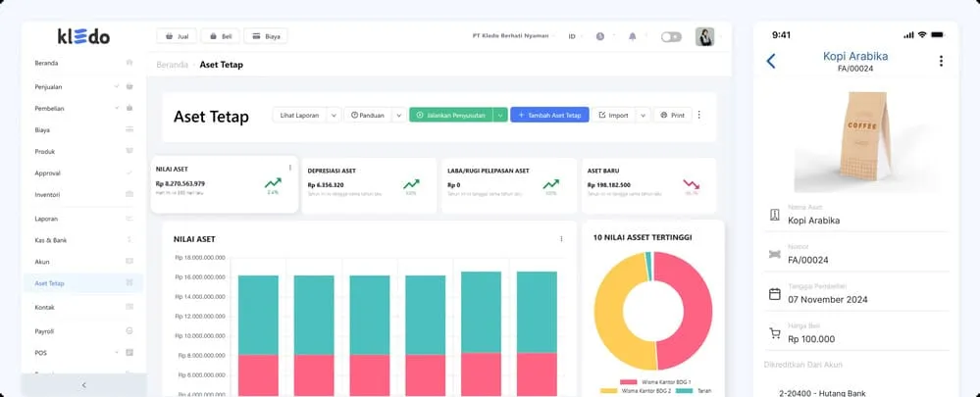This screenshot has width=980, height=397.
Task: Click the Penjualan basket icon
Action: [x=129, y=87]
